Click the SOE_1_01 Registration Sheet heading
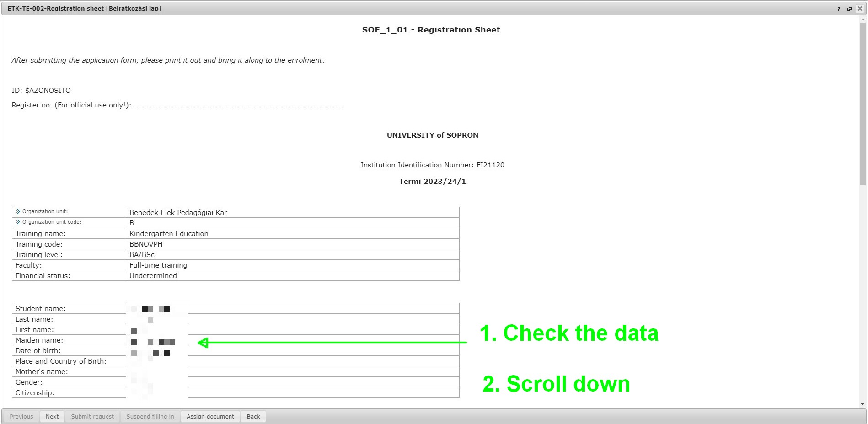The image size is (868, 424). [x=431, y=30]
